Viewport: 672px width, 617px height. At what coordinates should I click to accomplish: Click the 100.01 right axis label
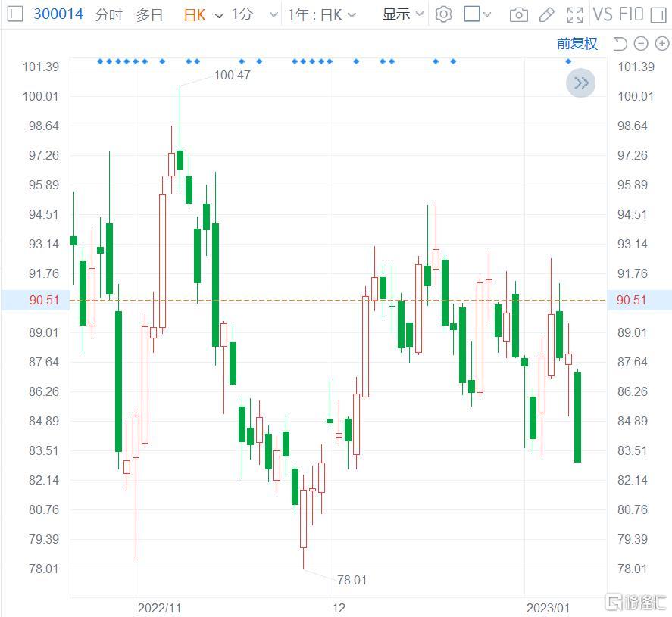pyautogui.click(x=636, y=96)
